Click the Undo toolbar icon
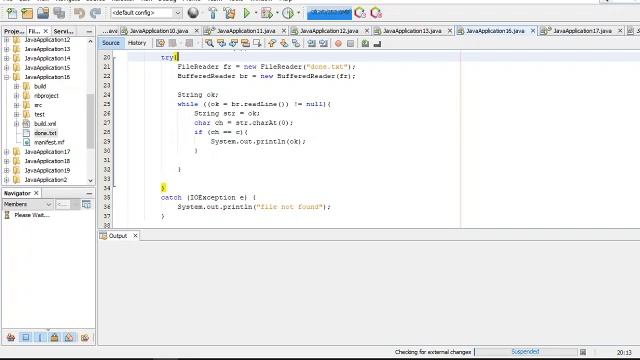This screenshot has height=360, width=640. click(x=79, y=13)
